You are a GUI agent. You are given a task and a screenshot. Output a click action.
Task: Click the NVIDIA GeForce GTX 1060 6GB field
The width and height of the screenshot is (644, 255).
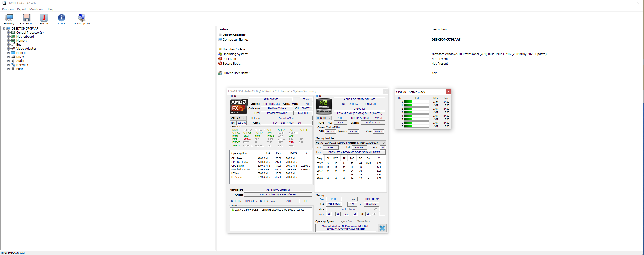click(360, 104)
